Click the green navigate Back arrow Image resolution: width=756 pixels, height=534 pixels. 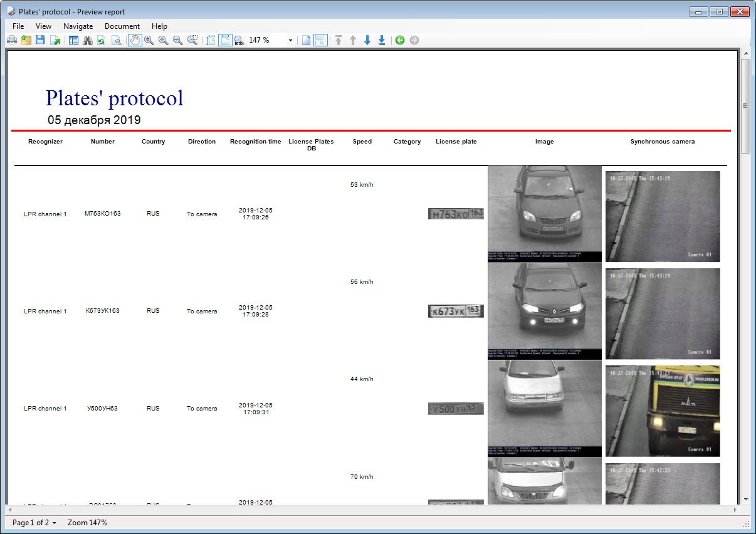(x=399, y=40)
